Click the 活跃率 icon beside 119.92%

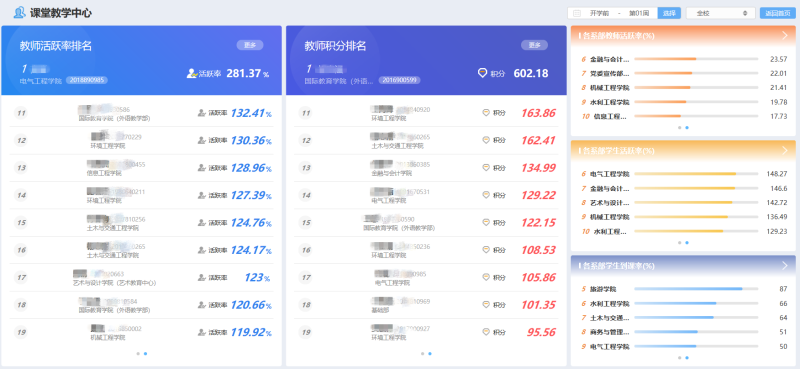coord(202,332)
